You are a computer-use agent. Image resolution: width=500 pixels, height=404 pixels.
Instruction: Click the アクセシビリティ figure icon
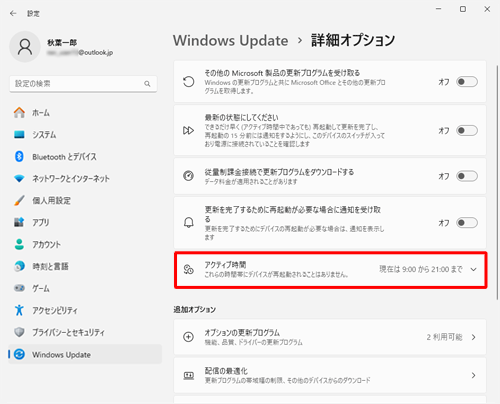click(x=19, y=310)
